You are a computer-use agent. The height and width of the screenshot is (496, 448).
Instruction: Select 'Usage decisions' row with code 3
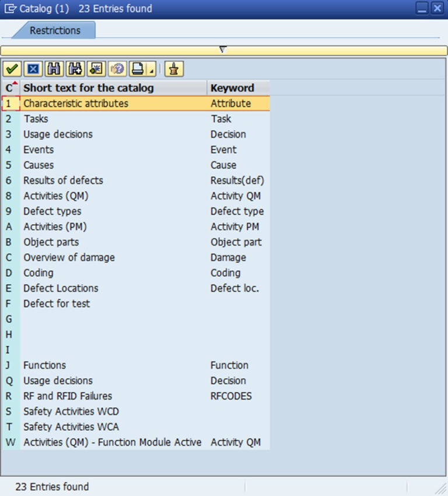[x=136, y=134]
